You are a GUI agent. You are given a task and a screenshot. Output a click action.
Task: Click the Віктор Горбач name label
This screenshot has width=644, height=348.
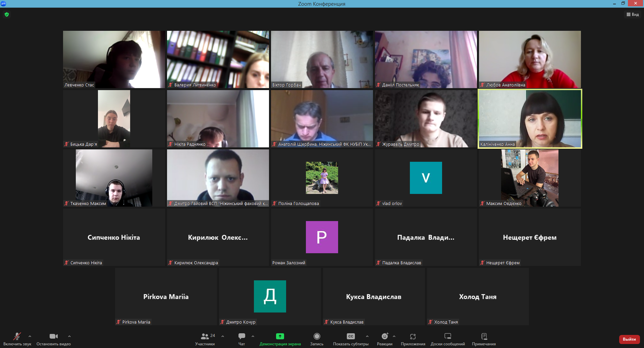[287, 85]
